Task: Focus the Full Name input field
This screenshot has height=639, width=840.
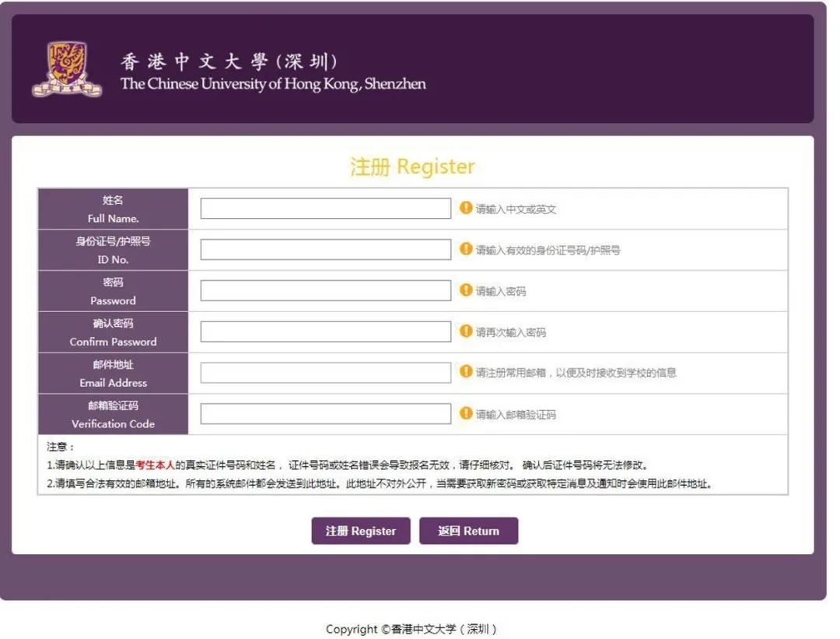Action: coord(326,209)
